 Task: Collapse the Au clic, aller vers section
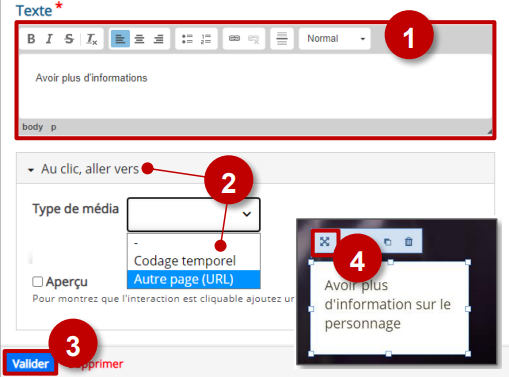(31, 170)
